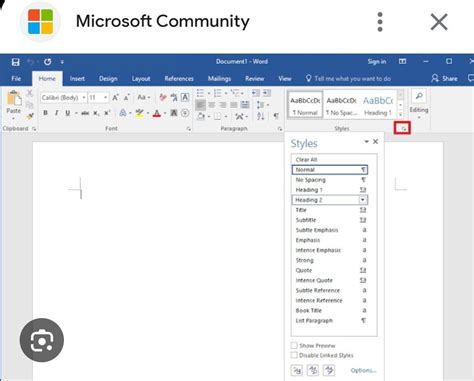The width and height of the screenshot is (474, 381).
Task: Click the New Style button in Styles pane
Action: click(296, 370)
